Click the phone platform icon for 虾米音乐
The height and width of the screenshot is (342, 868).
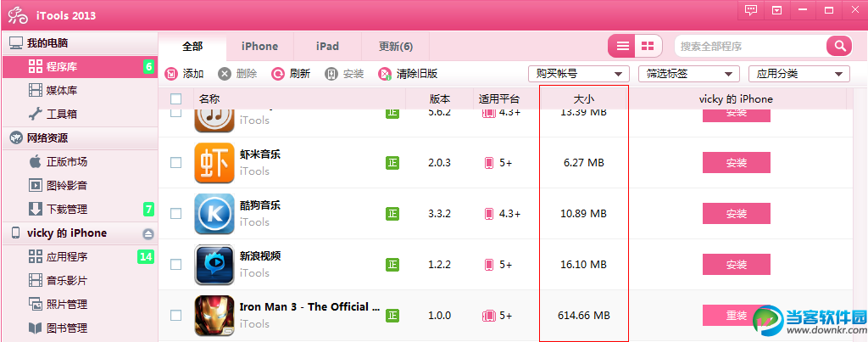coord(489,163)
